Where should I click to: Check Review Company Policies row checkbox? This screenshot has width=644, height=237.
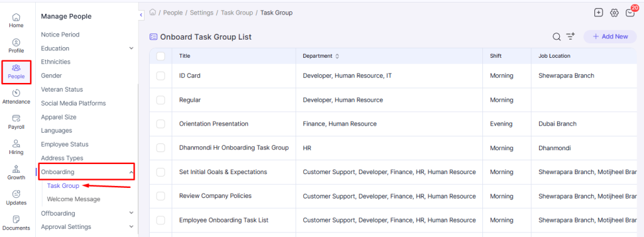(160, 196)
